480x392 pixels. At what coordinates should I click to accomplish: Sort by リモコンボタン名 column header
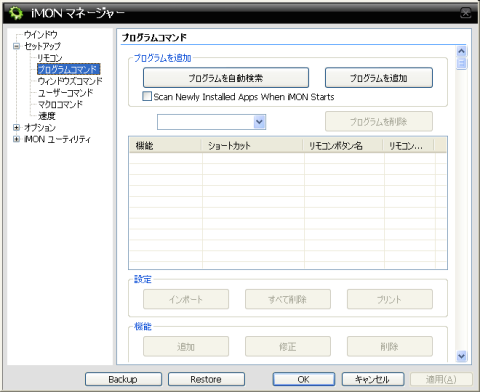[x=343, y=146]
